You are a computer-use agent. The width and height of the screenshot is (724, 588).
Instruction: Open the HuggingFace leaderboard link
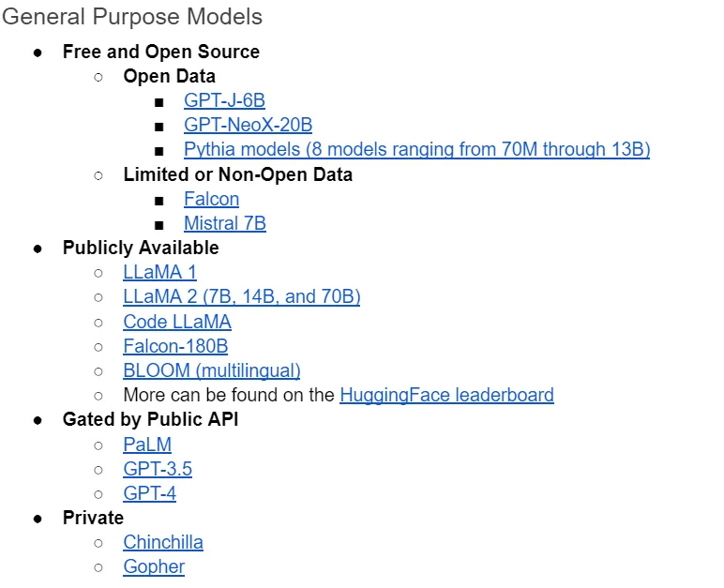click(x=447, y=396)
